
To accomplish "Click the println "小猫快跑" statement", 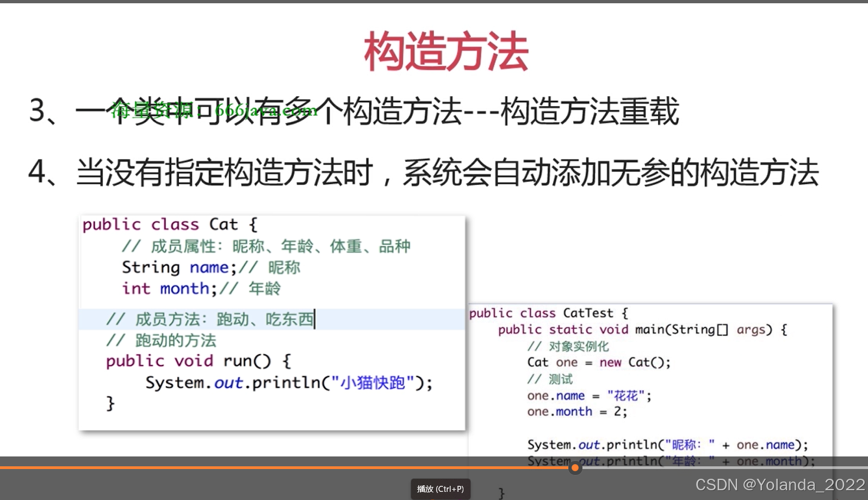I will (x=289, y=383).
